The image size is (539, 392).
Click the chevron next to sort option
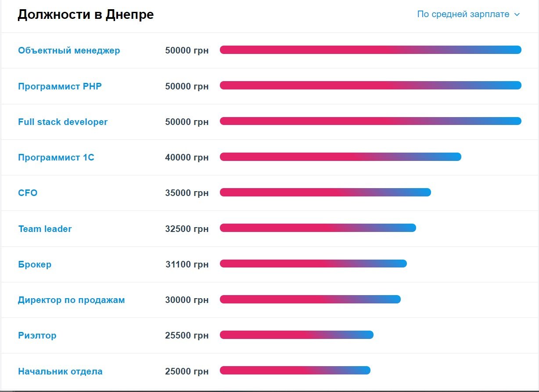(x=517, y=14)
